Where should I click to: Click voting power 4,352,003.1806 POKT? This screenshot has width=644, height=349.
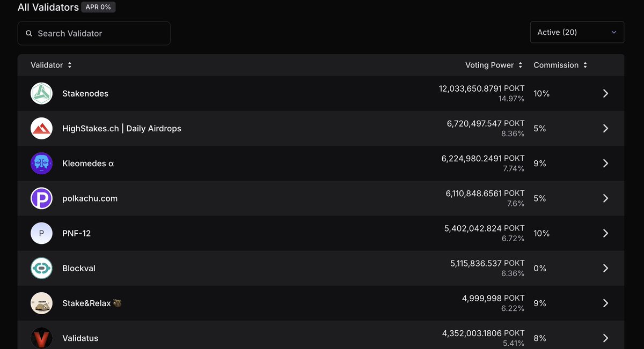(x=484, y=333)
